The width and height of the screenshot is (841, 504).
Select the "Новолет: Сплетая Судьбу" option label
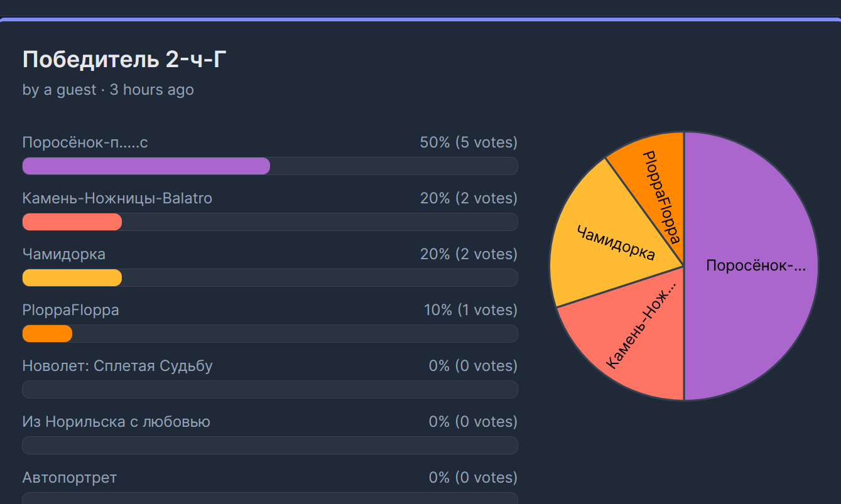[117, 366]
